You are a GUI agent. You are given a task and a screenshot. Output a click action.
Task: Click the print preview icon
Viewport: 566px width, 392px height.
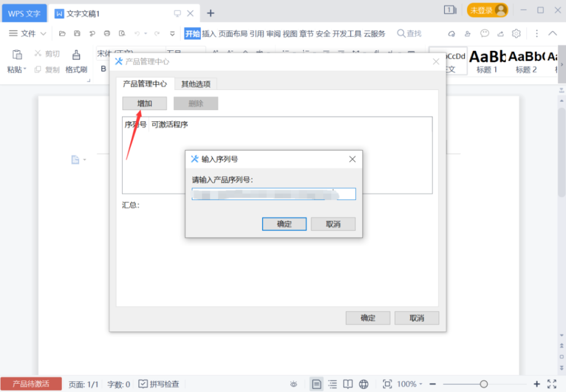[x=122, y=34]
